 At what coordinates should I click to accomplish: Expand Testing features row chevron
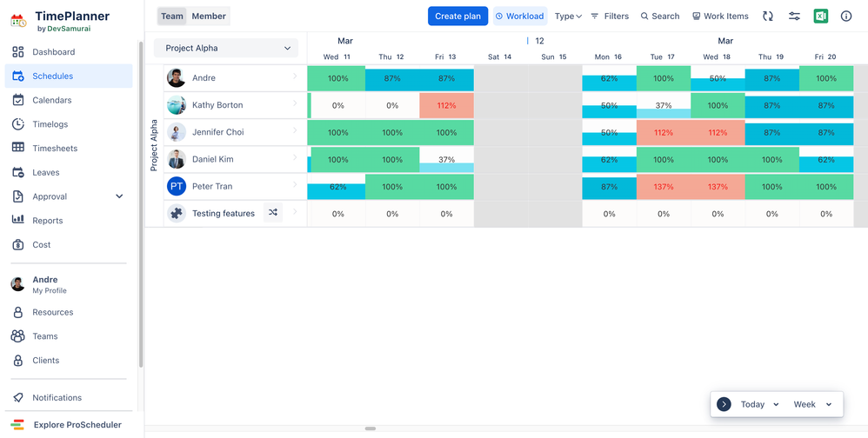295,211
